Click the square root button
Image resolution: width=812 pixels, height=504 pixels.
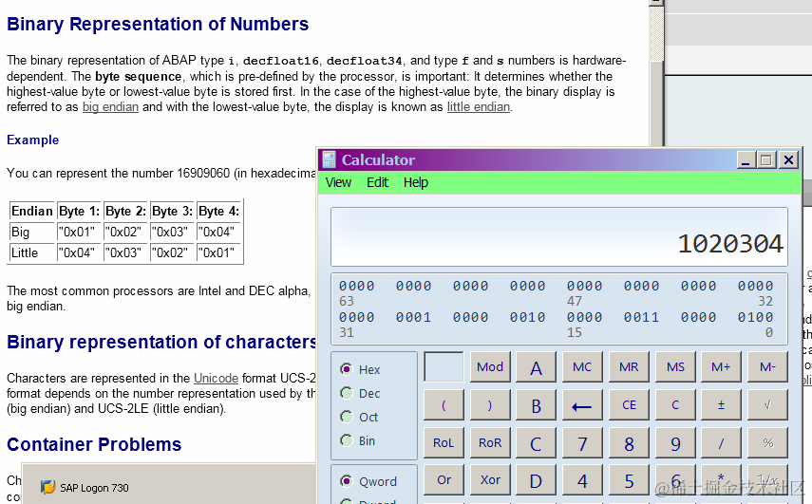click(767, 405)
